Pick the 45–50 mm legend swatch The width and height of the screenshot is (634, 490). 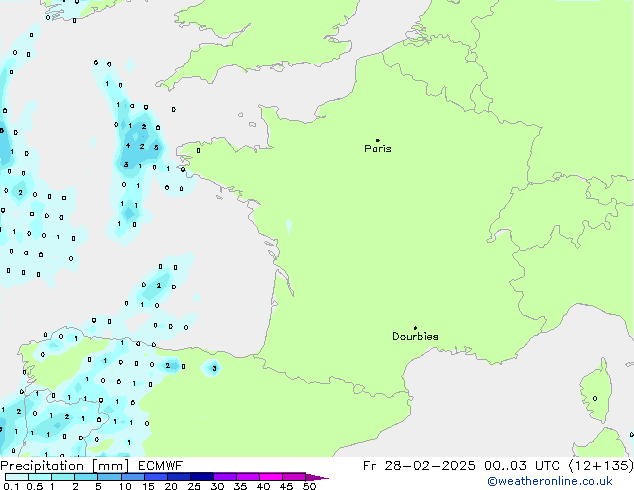[294, 477]
